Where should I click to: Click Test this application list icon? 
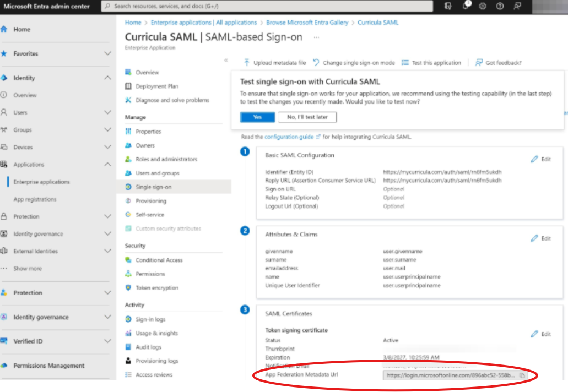pyautogui.click(x=405, y=63)
